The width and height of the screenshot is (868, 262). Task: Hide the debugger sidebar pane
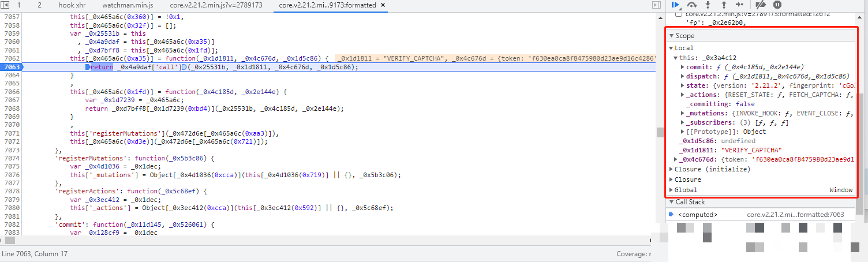656,5
